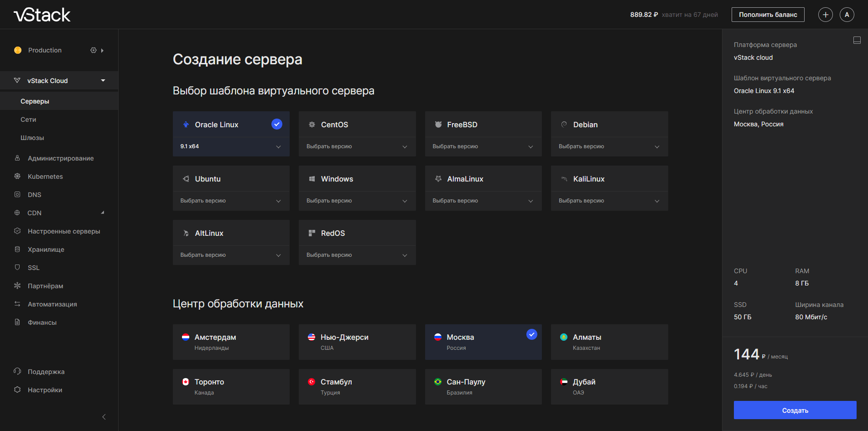Open the Поддержка support section
Viewport: 868px width, 431px height.
[46, 372]
